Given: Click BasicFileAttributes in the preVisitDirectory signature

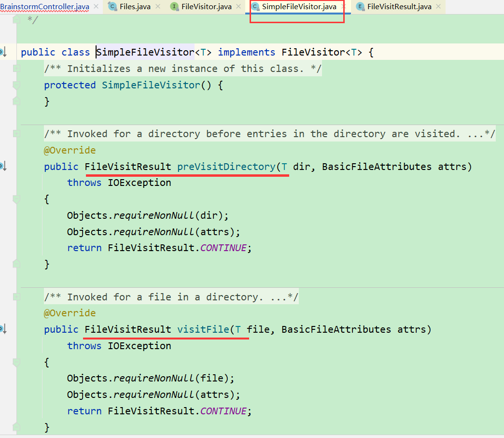Looking at the screenshot, I should 377,167.
